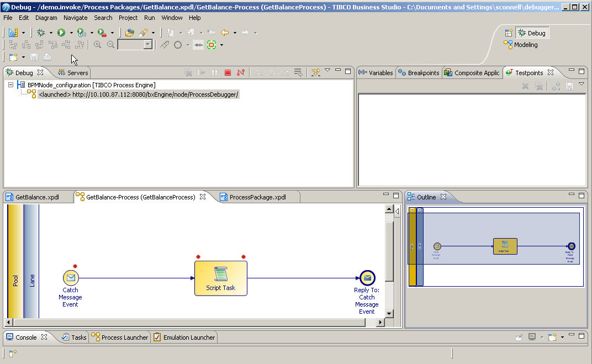The height and width of the screenshot is (364, 592).
Task: Open the Window menu
Action: pyautogui.click(x=172, y=18)
